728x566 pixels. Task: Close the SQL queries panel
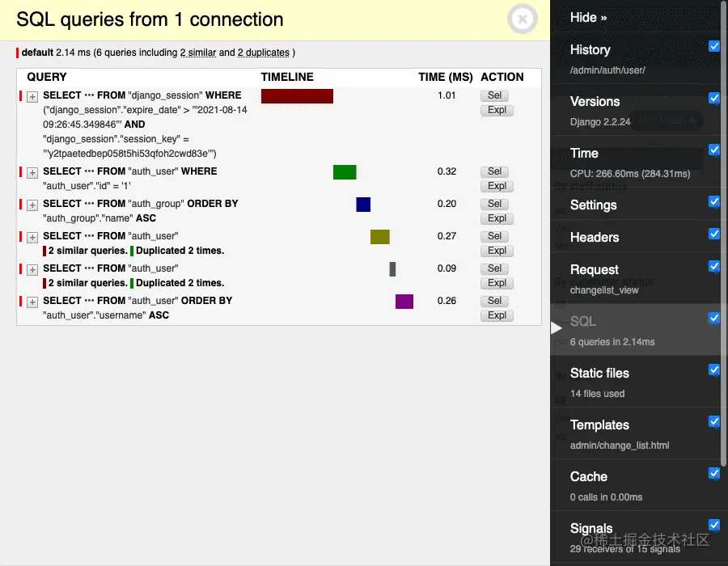pos(523,19)
